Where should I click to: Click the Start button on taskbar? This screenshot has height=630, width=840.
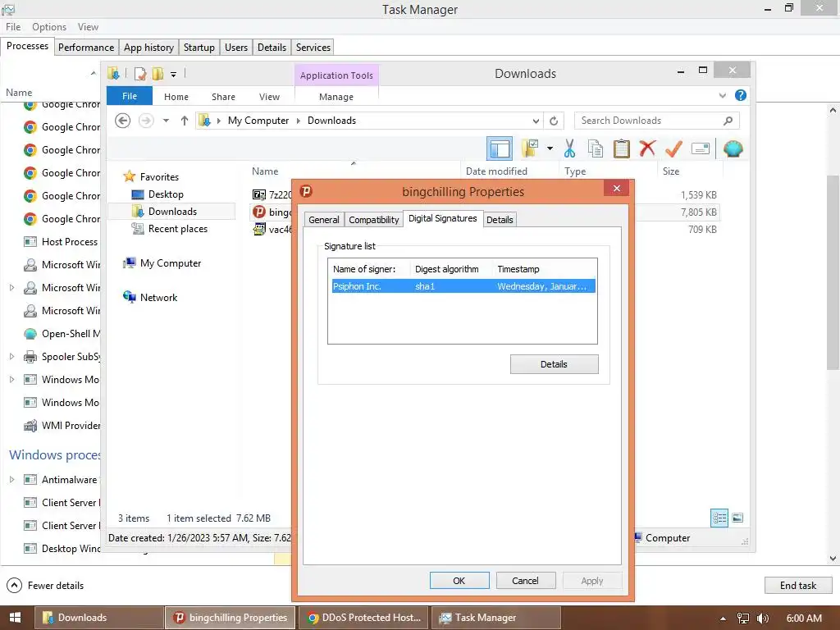tap(15, 618)
